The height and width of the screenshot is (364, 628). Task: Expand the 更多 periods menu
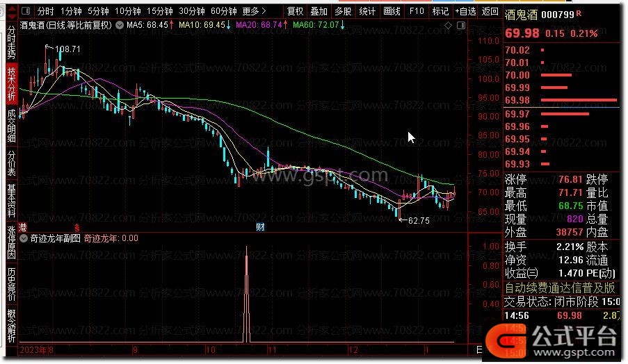[254, 11]
